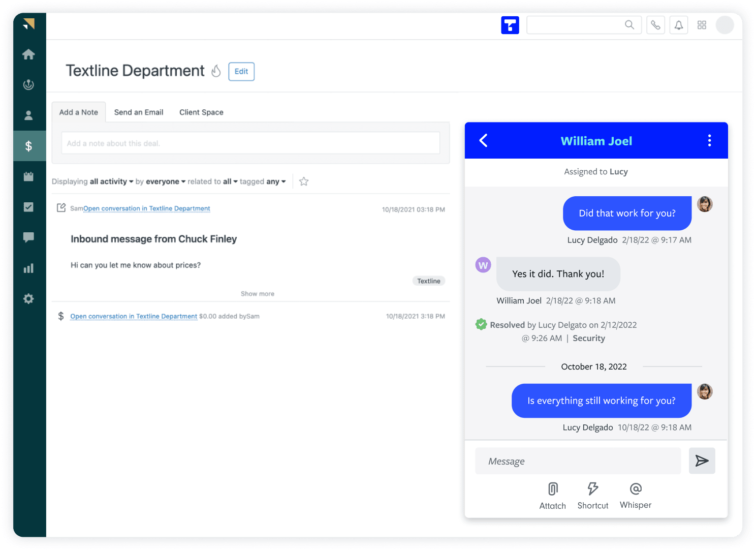
Task: Click in the Add a note field
Action: click(x=250, y=143)
